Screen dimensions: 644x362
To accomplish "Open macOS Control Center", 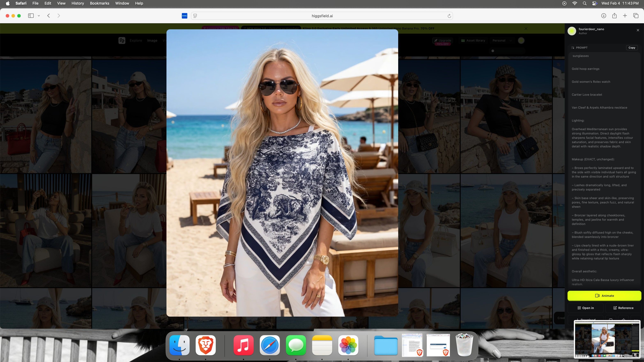I will [x=594, y=3].
